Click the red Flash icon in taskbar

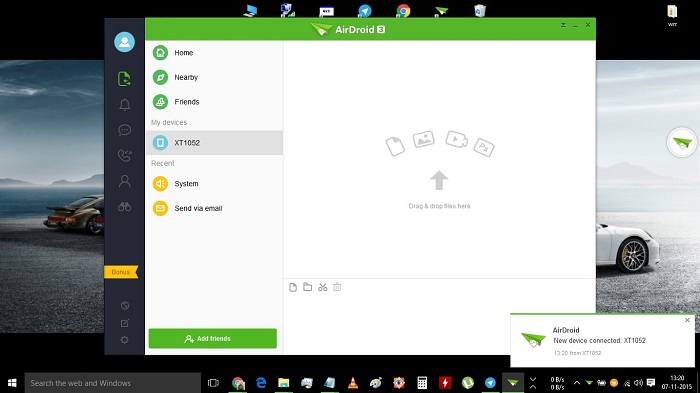445,383
